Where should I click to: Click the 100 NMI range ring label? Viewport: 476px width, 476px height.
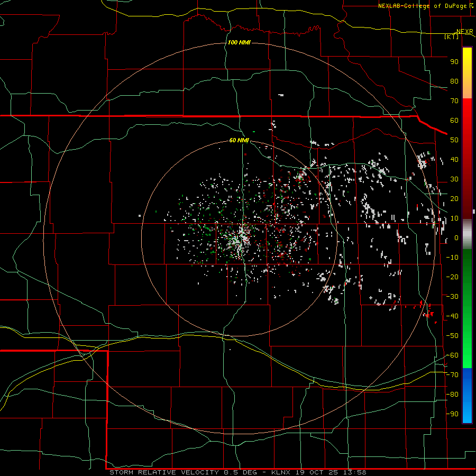239,42
